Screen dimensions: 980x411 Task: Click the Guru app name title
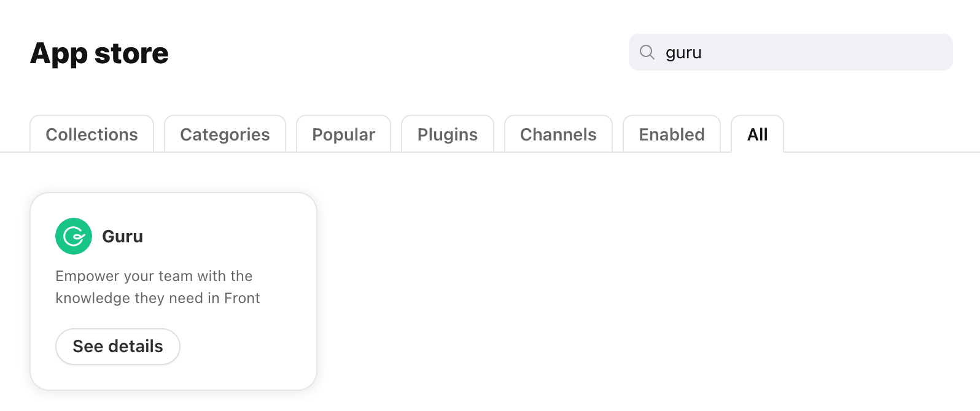122,237
